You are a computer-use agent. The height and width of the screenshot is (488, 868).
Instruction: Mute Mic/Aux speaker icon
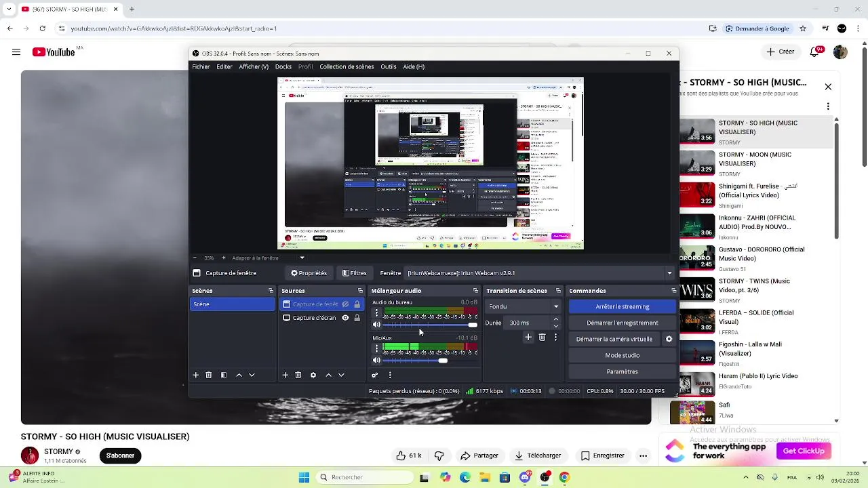point(376,361)
